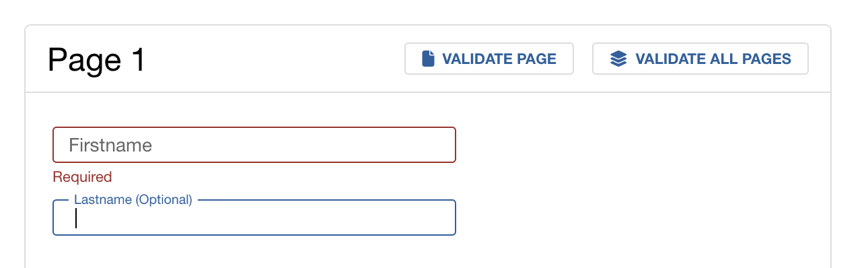
Task: Click inside the Lastname (Optional) field
Action: 254,218
